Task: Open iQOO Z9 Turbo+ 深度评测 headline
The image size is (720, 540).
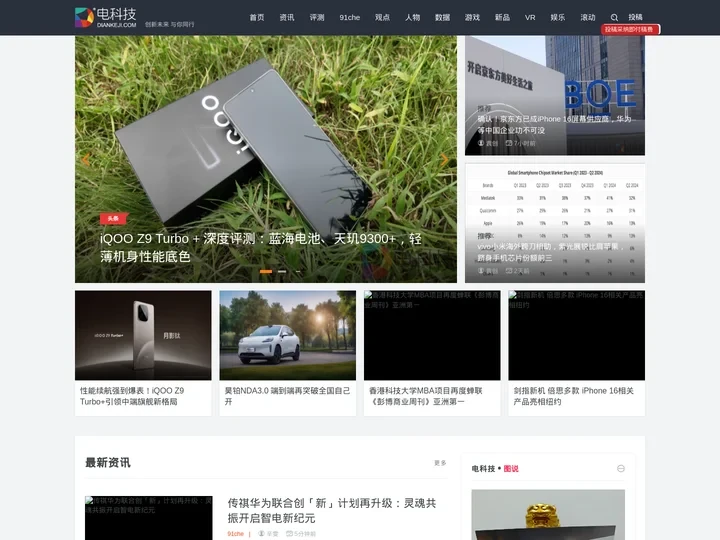Action: (260, 248)
